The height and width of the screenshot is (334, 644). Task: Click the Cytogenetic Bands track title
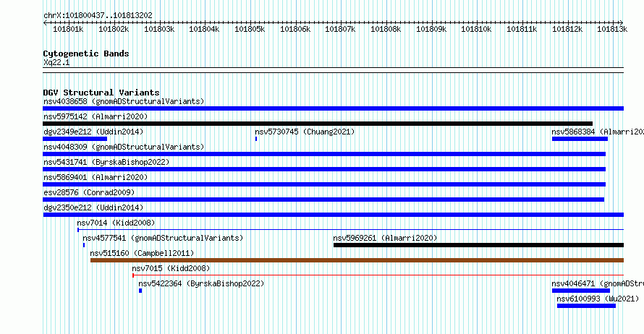coord(86,53)
